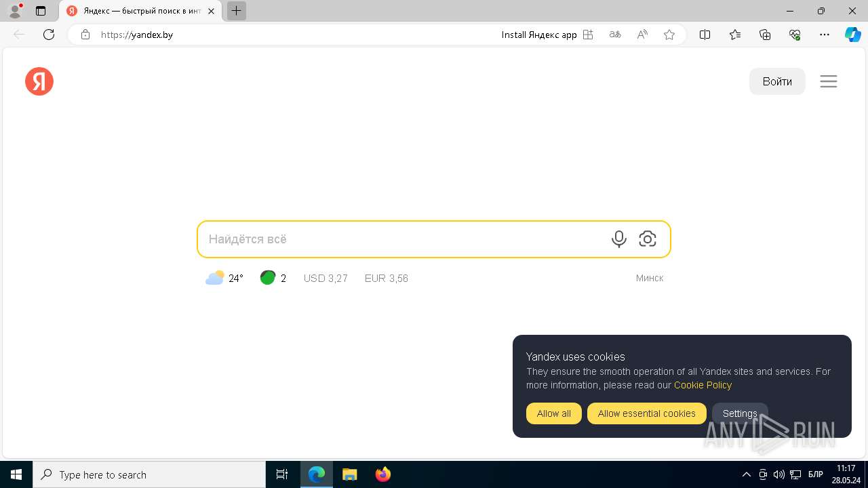Open the volume control tray icon
The height and width of the screenshot is (488, 868).
click(778, 474)
